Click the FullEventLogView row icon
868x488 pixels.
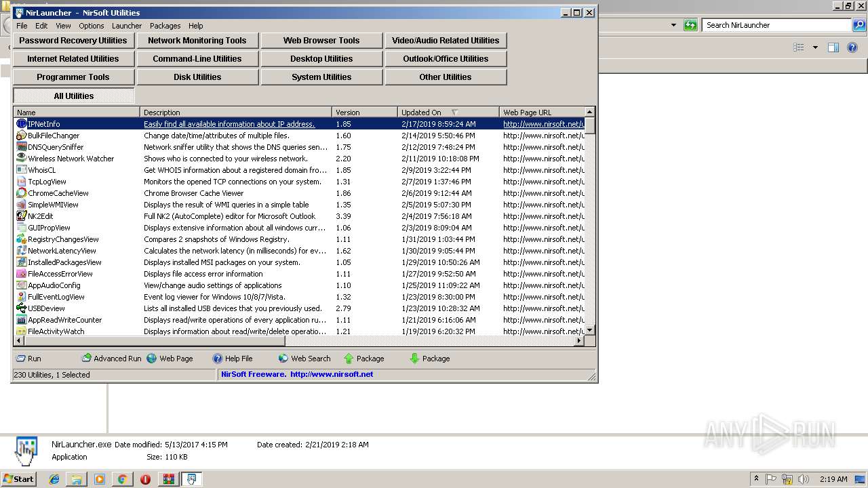[x=22, y=297]
